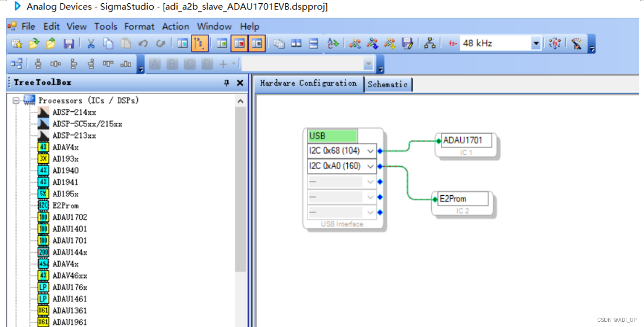
Task: Open the I2C 0x68 (104) address dropdown
Action: (x=371, y=151)
